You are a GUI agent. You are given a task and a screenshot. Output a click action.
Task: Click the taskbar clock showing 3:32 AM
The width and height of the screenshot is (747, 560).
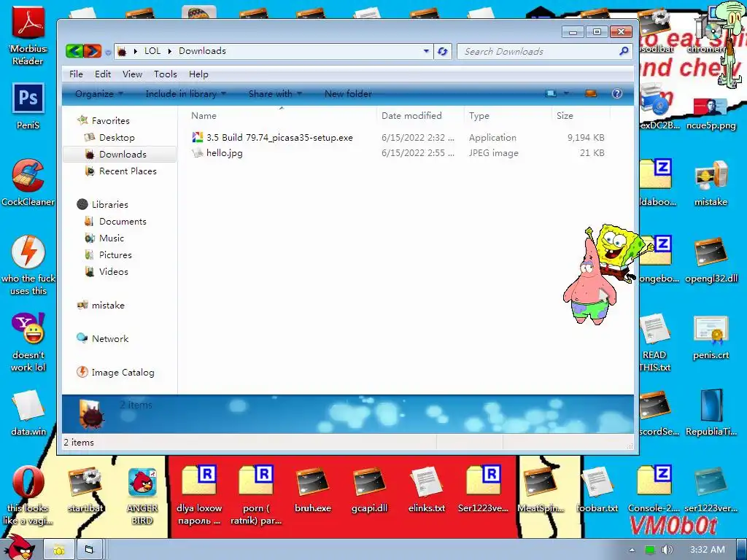[x=708, y=550]
